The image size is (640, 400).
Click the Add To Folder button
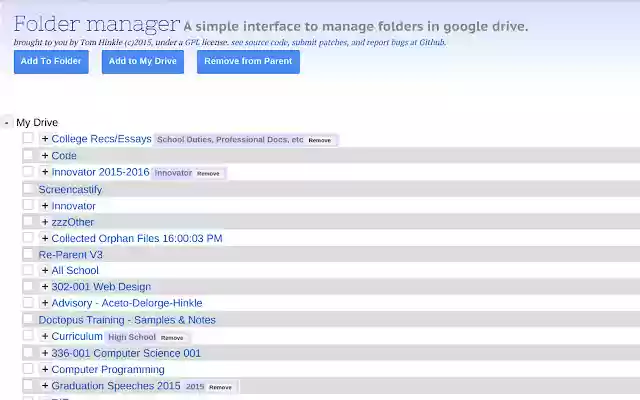coord(51,62)
